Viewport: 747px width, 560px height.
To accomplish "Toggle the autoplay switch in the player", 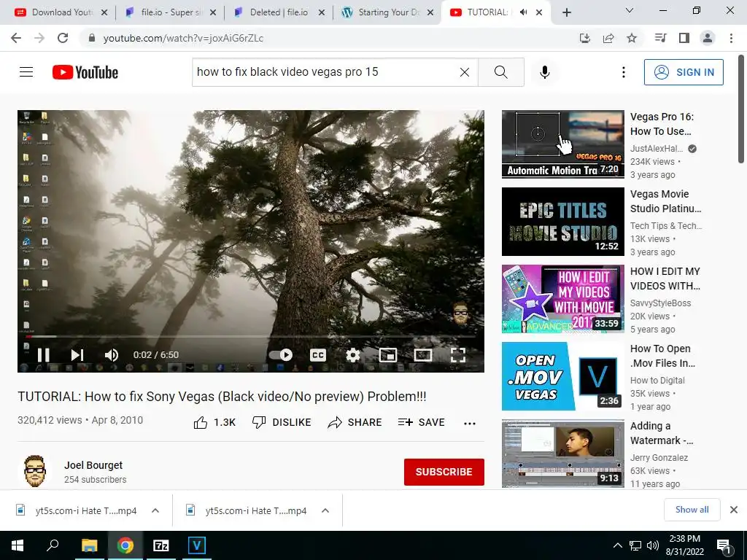I will pyautogui.click(x=281, y=355).
